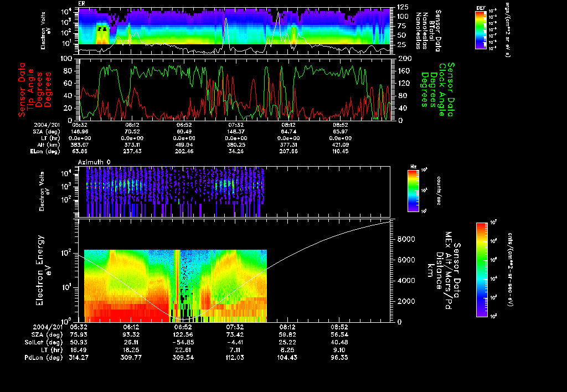Select altitude value 377.31
Image resolution: width=567 pixels, height=392 pixels.
[288, 145]
